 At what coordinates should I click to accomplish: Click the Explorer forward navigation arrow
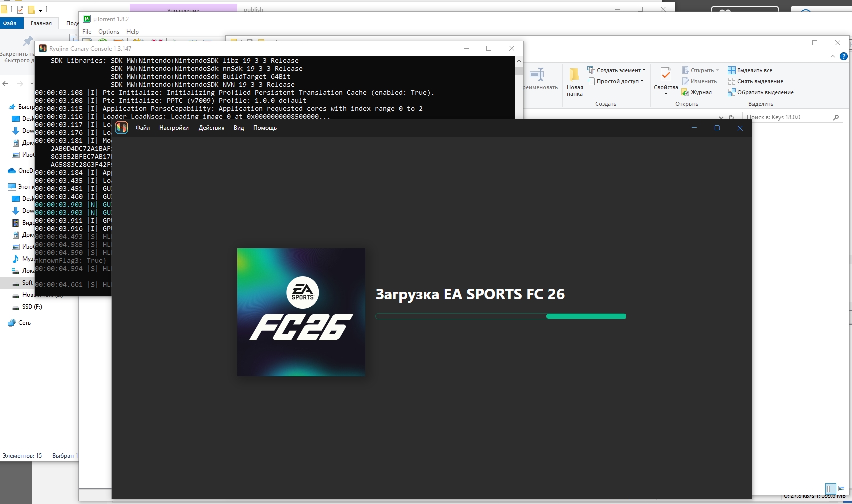(20, 84)
